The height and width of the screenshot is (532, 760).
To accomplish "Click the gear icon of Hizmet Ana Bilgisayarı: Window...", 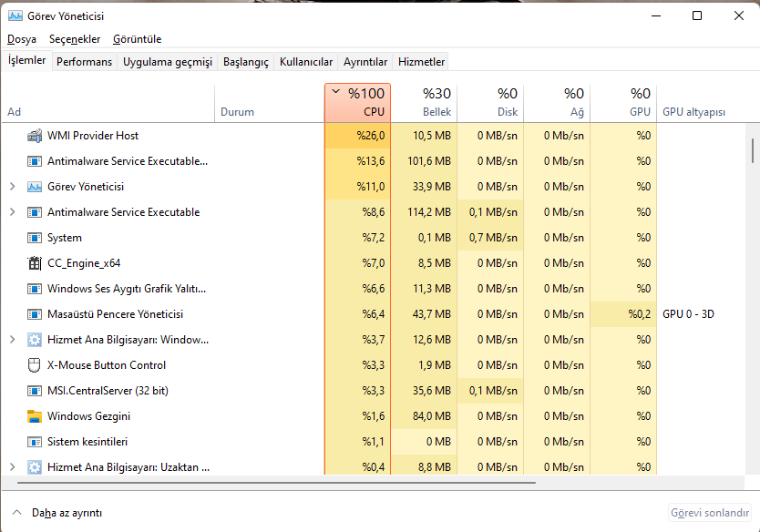I will pyautogui.click(x=35, y=340).
